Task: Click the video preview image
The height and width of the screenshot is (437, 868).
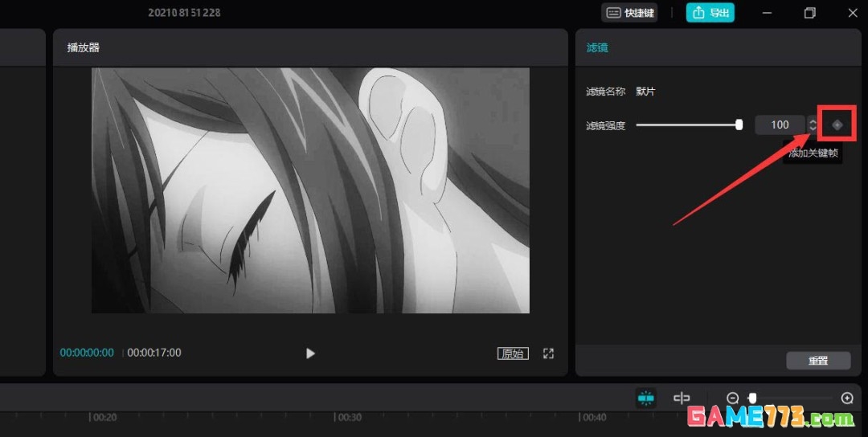Action: point(310,190)
